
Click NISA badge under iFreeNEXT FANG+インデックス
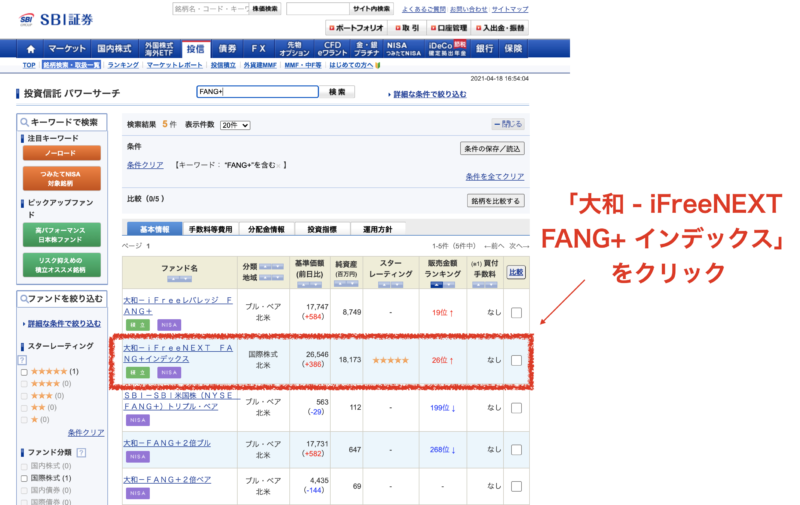click(169, 372)
